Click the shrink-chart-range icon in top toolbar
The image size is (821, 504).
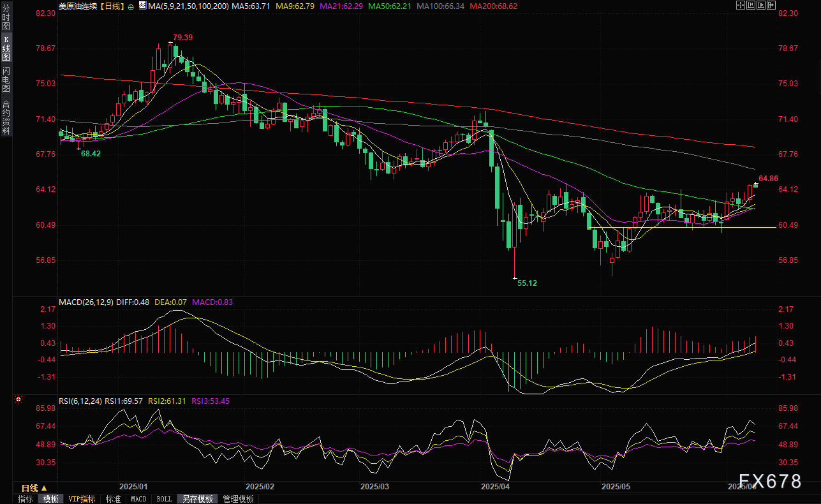point(751,5)
